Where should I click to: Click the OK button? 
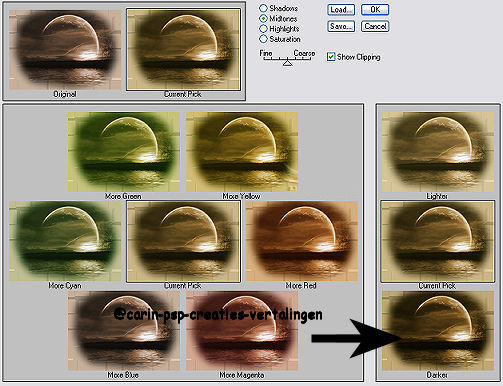coord(375,10)
